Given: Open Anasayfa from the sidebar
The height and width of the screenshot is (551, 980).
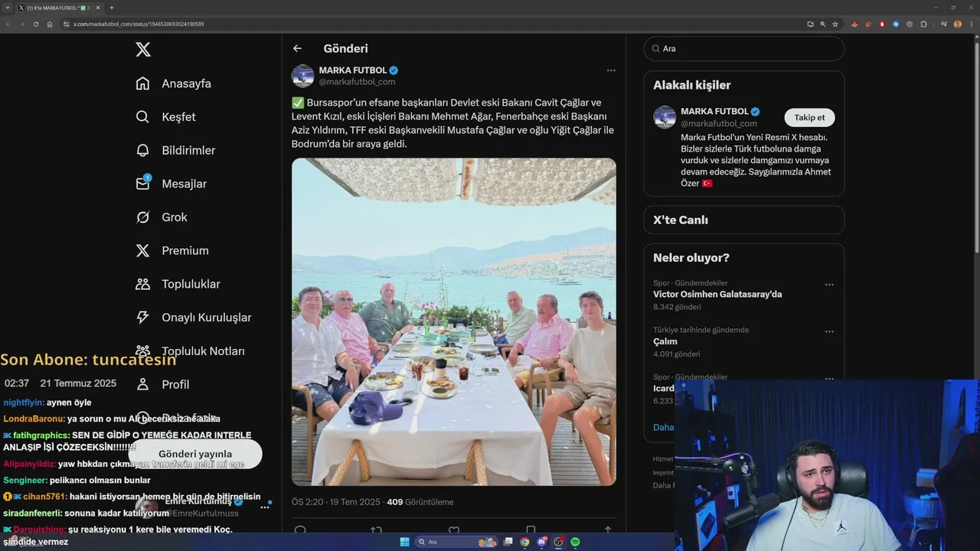Looking at the screenshot, I should click(174, 83).
